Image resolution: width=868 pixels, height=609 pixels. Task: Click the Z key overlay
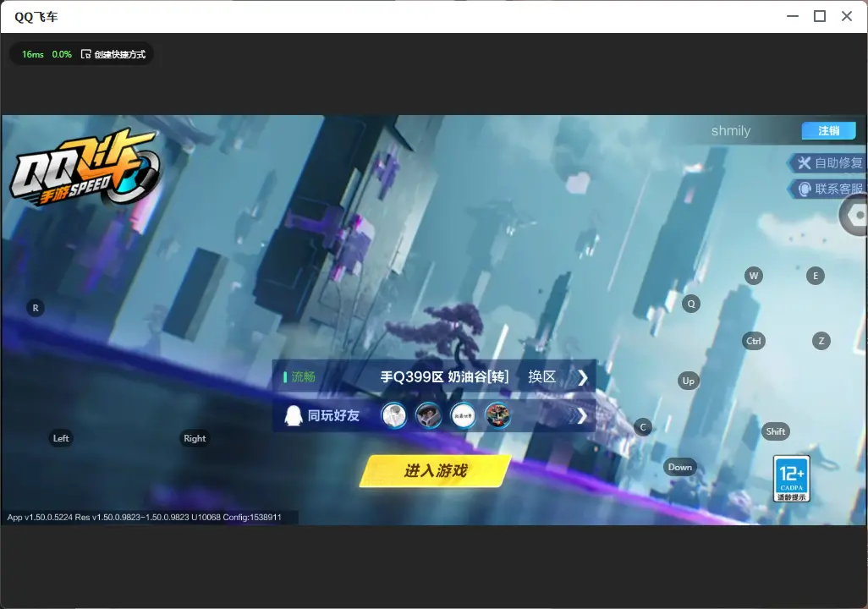[x=821, y=341]
